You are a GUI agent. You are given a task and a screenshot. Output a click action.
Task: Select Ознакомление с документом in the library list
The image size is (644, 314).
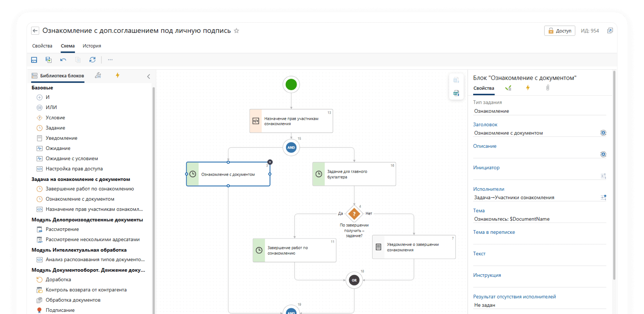(80, 199)
